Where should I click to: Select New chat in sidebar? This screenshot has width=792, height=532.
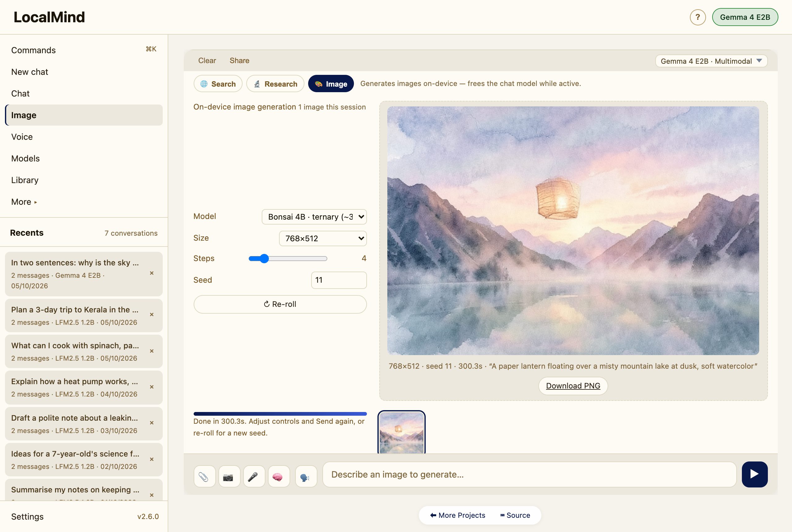(84, 72)
